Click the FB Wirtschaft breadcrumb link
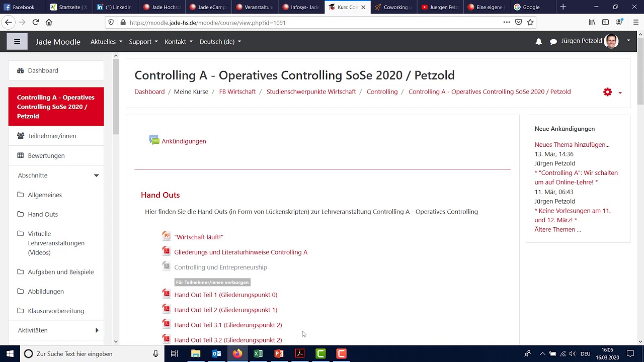The width and height of the screenshot is (644, 362). tap(237, 92)
